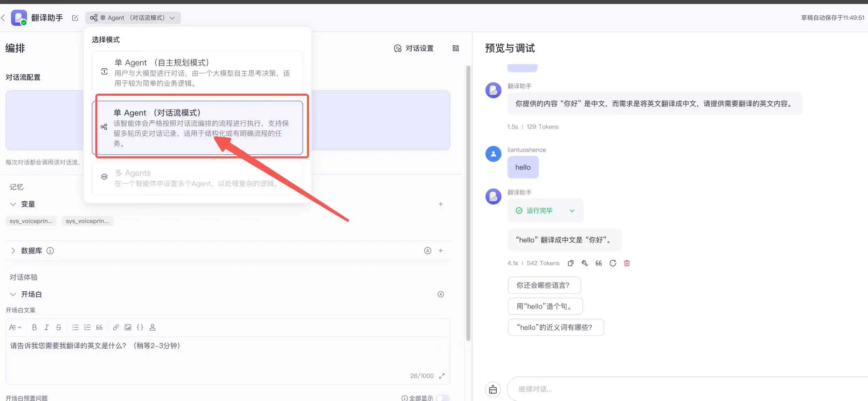The height and width of the screenshot is (401, 868).
Task: Select the 多 Agents mode option
Action: (197, 178)
